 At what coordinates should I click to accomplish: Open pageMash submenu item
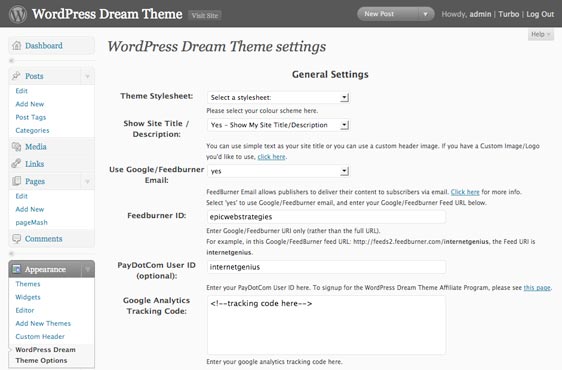pos(32,222)
